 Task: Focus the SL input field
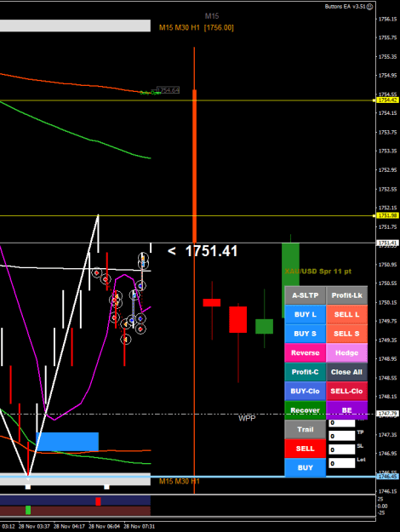(x=341, y=449)
